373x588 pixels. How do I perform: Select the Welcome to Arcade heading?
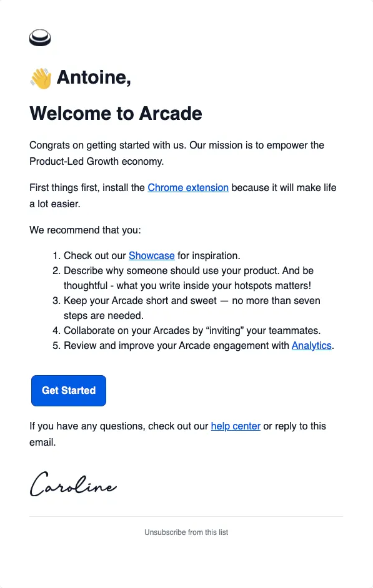point(116,114)
